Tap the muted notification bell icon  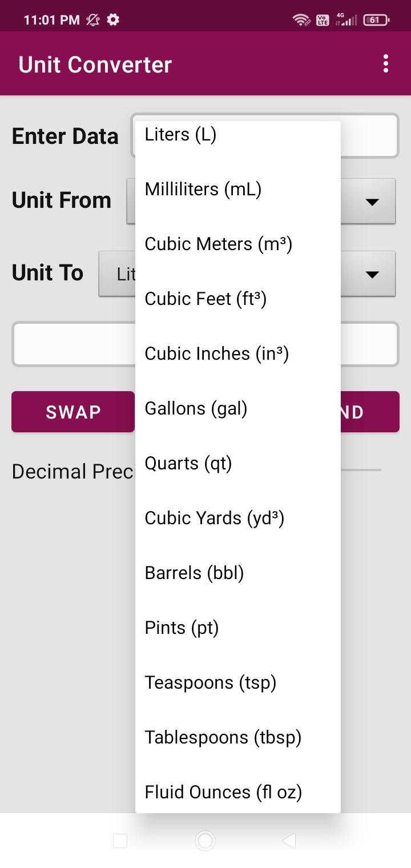tap(92, 20)
